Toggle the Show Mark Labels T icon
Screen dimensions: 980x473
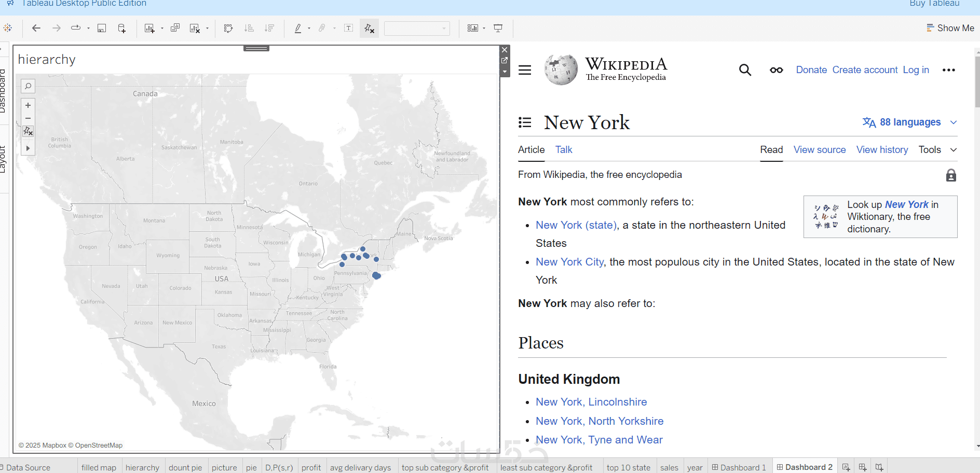pos(349,28)
